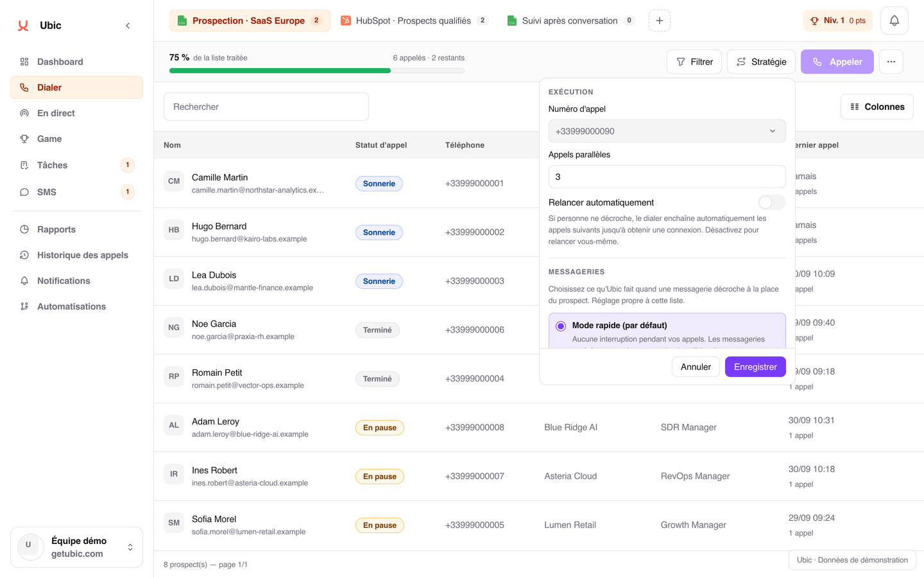Viewport: 924px width, 578px height.
Task: Switch to Prospection · SaaS Europe tab
Action: (250, 21)
